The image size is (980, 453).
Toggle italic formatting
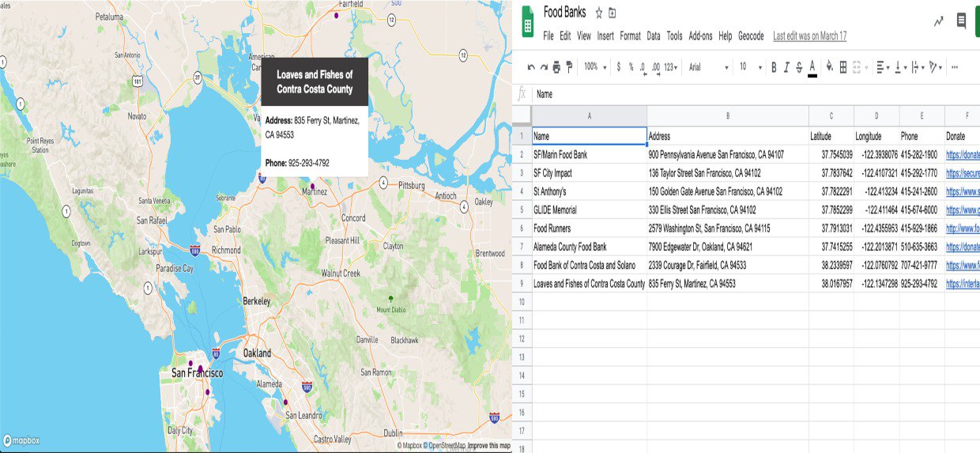click(x=786, y=67)
